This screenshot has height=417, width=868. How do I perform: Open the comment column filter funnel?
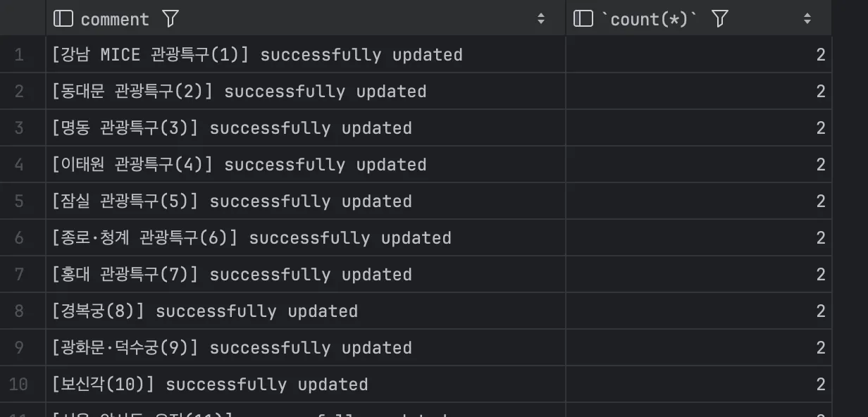pos(170,19)
